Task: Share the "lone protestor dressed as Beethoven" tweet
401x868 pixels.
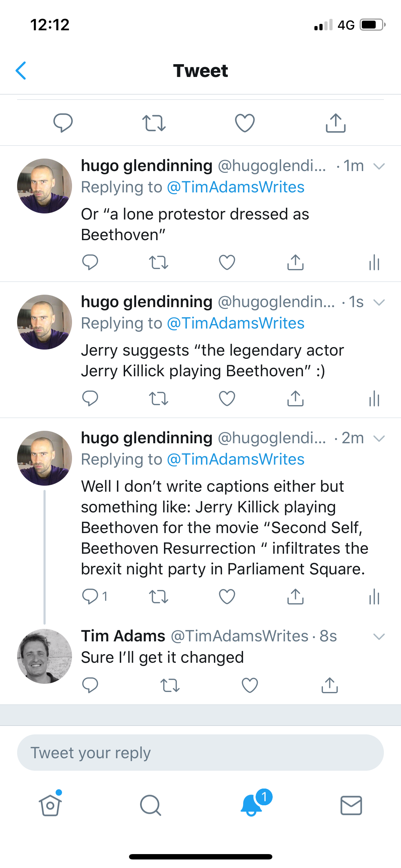Action: (x=295, y=263)
